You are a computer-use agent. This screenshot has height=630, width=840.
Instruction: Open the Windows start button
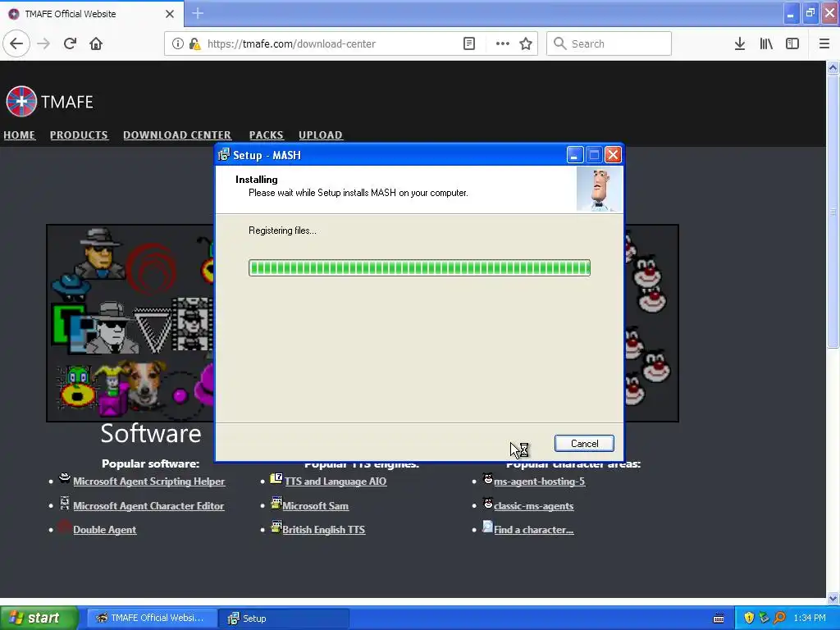(39, 618)
